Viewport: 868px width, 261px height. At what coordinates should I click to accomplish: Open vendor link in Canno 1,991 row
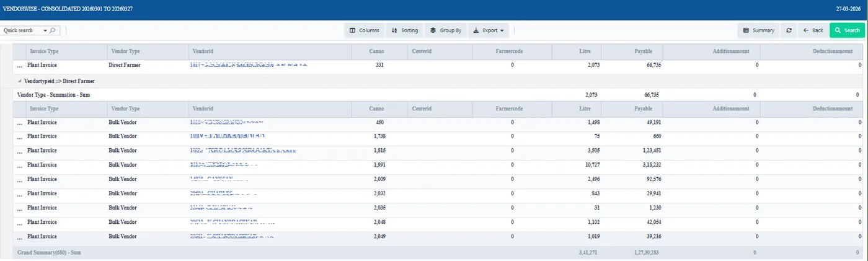pos(224,165)
